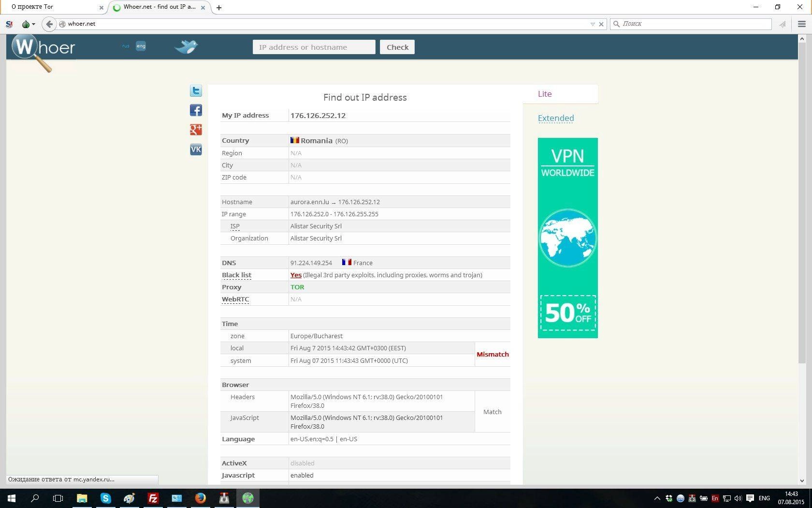812x508 pixels.
Task: Click the Twitter share icon in sidebar
Action: pos(196,91)
